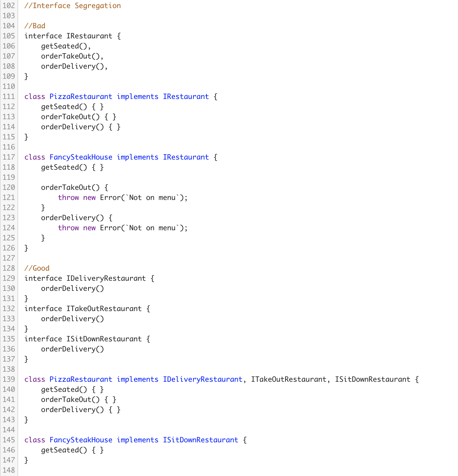Click 'IDeliveryRestaurant' on line 139

click(x=203, y=379)
